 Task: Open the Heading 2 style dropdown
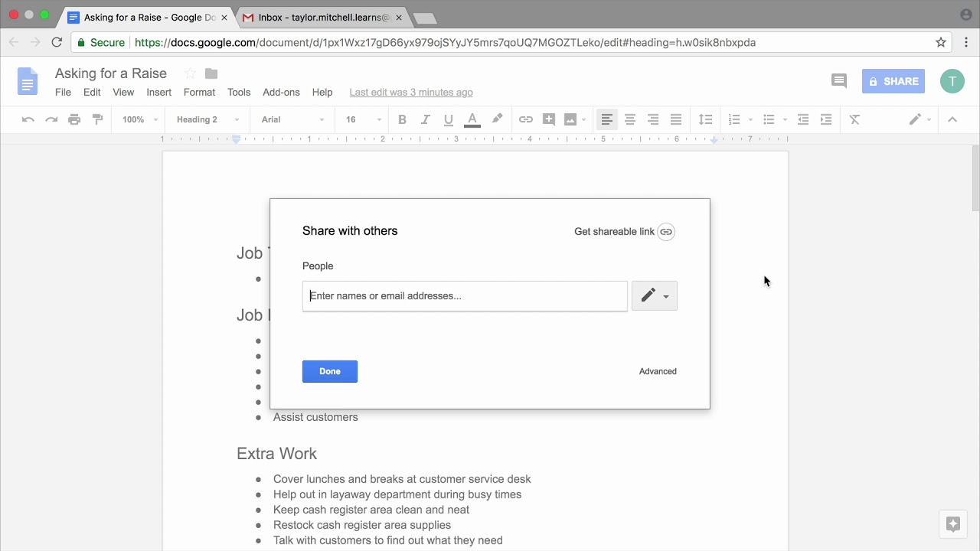[207, 119]
